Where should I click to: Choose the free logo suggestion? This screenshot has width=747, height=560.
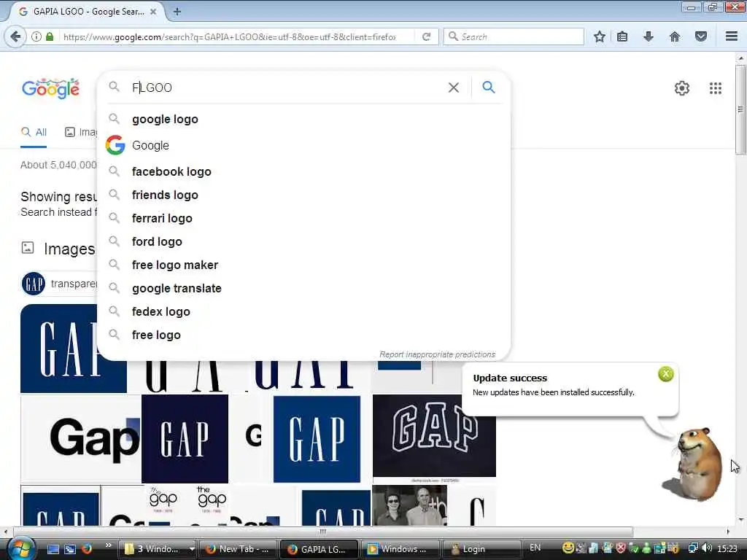[x=304, y=335]
